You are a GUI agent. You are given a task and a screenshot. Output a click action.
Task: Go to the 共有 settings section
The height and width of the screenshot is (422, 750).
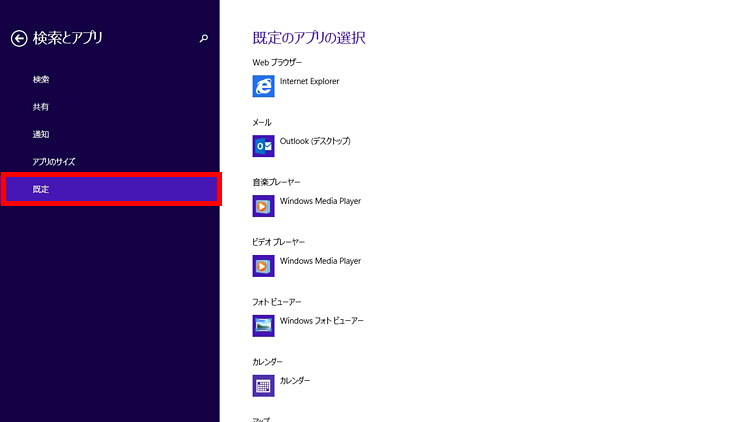41,106
